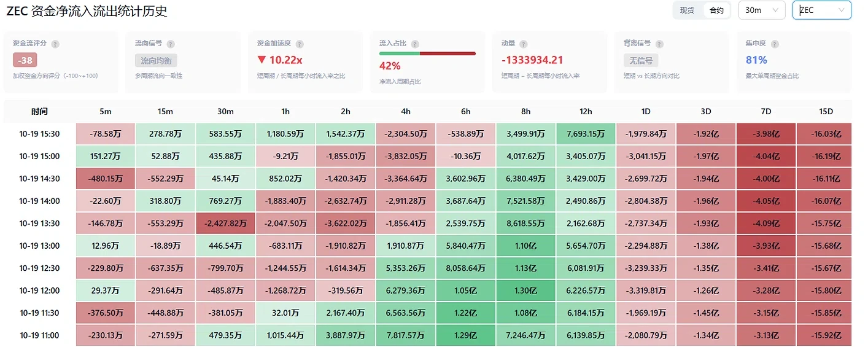
Task: Click the page title ZEC 资金净流入流出统计历史
Action: (87, 11)
